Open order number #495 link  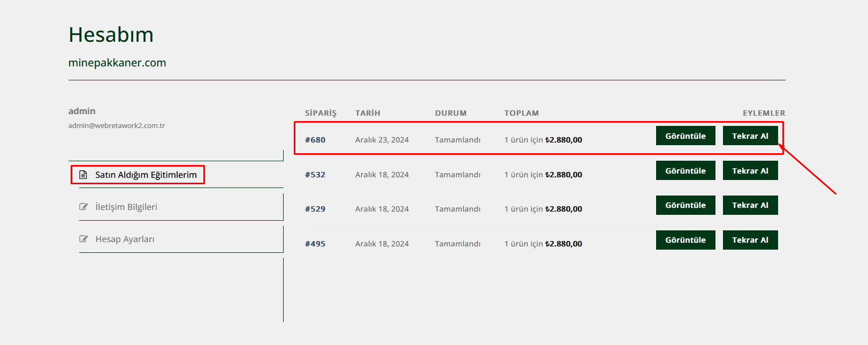(x=315, y=244)
